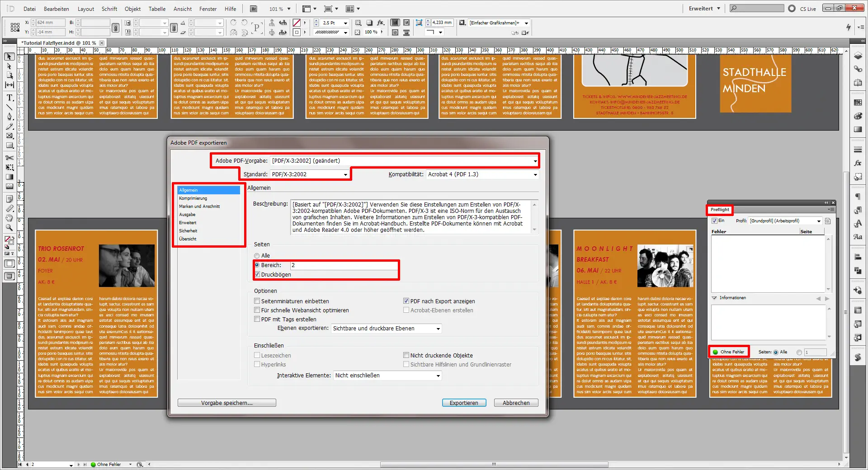Click the Exportieren button
Viewport: 868px width, 470px height.
[464, 403]
